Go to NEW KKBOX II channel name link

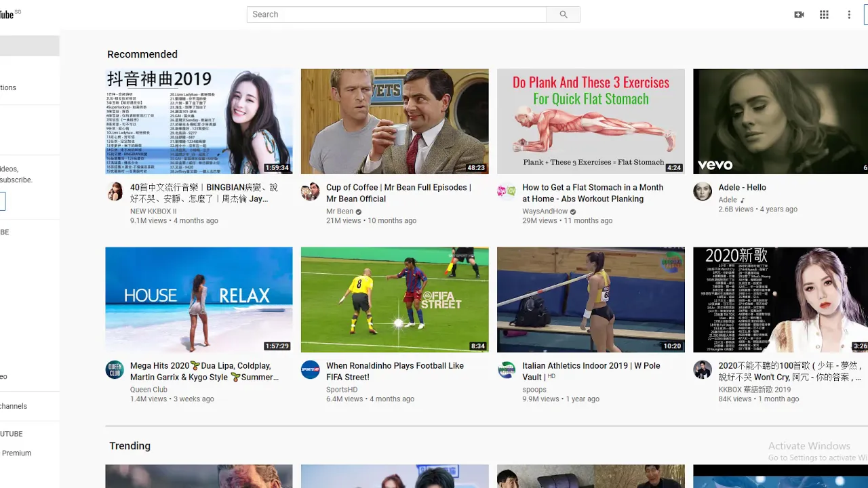tap(153, 211)
